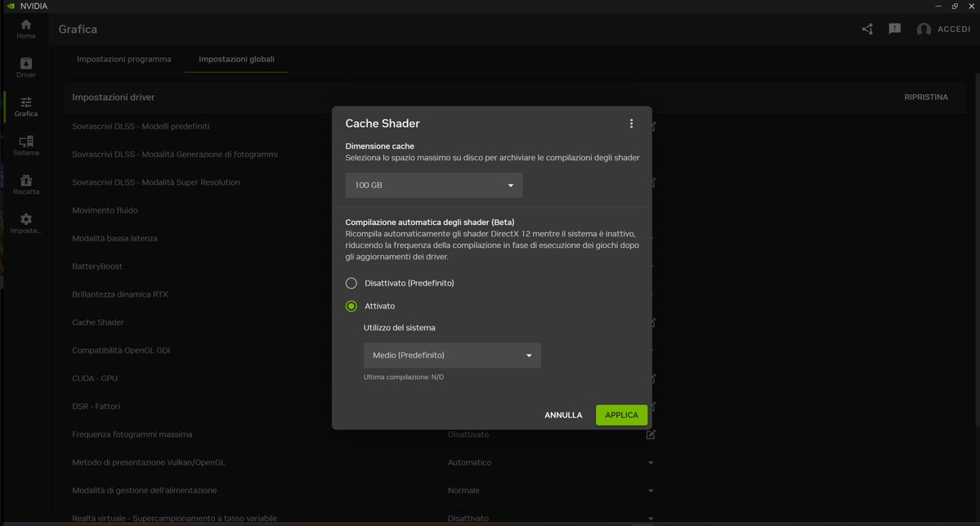Select the Attivato radio option
This screenshot has height=526, width=980.
point(351,306)
